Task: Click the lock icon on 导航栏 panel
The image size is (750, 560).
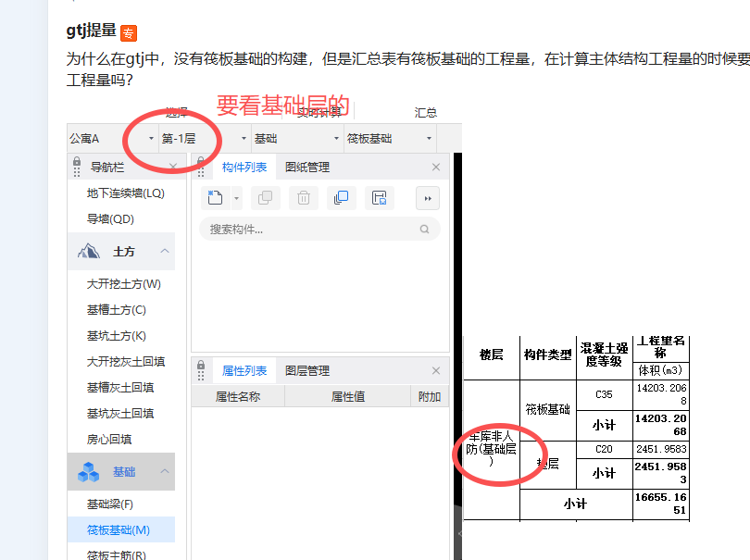Action: point(77,161)
